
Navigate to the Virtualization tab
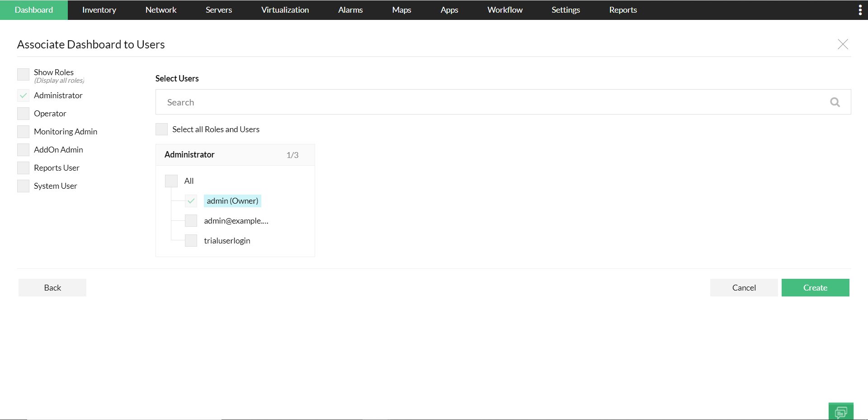coord(285,10)
